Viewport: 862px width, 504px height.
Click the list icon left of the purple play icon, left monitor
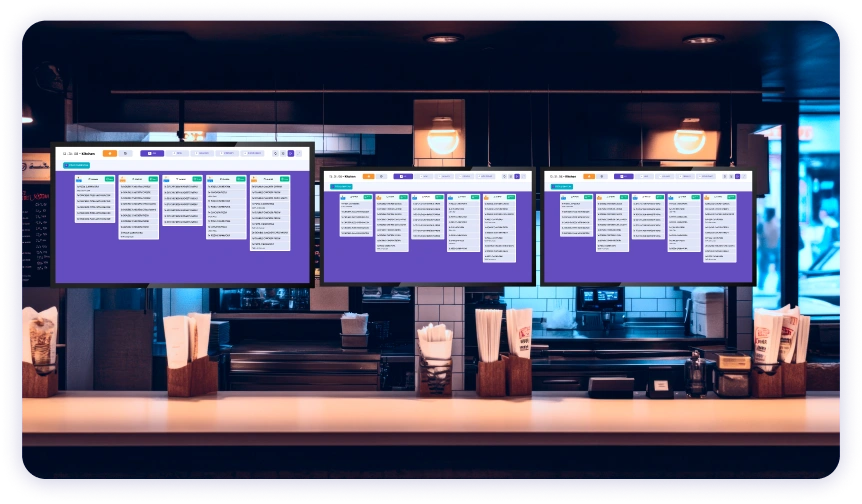coord(283,153)
